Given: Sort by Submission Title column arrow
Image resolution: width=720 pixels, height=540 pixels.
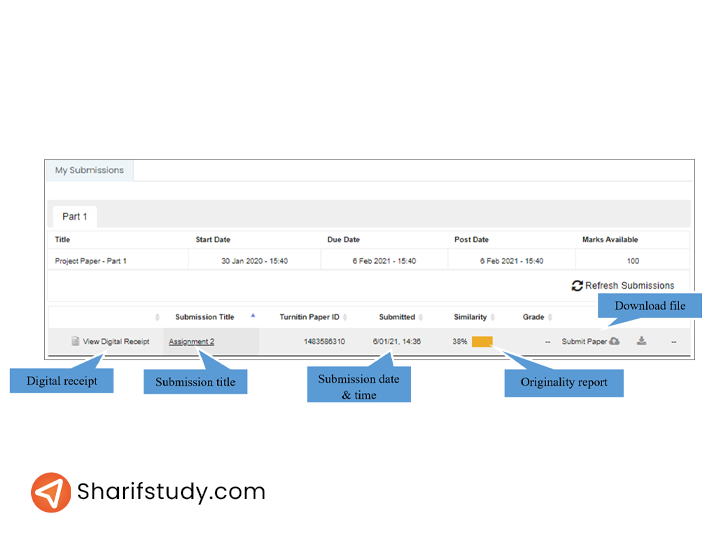Looking at the screenshot, I should (x=252, y=315).
